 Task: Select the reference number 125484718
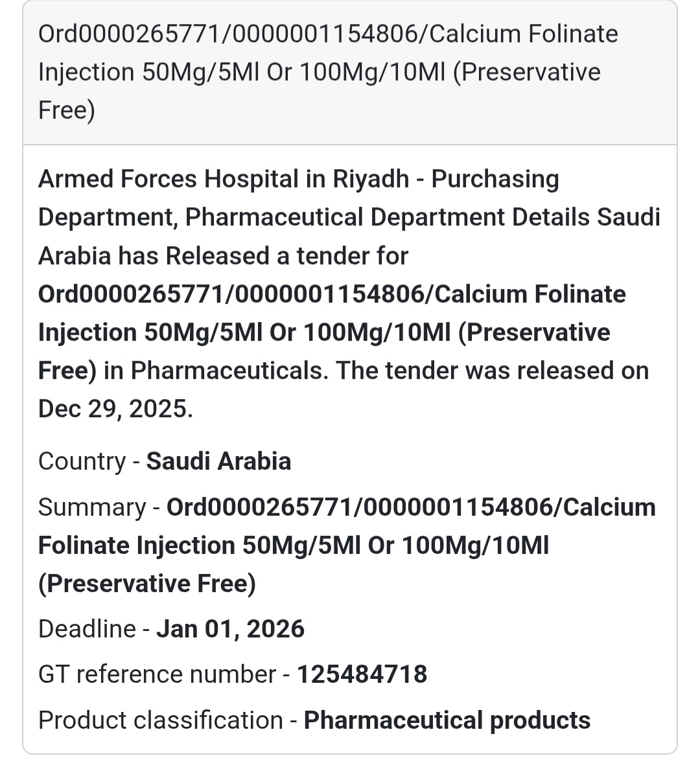[x=362, y=674]
